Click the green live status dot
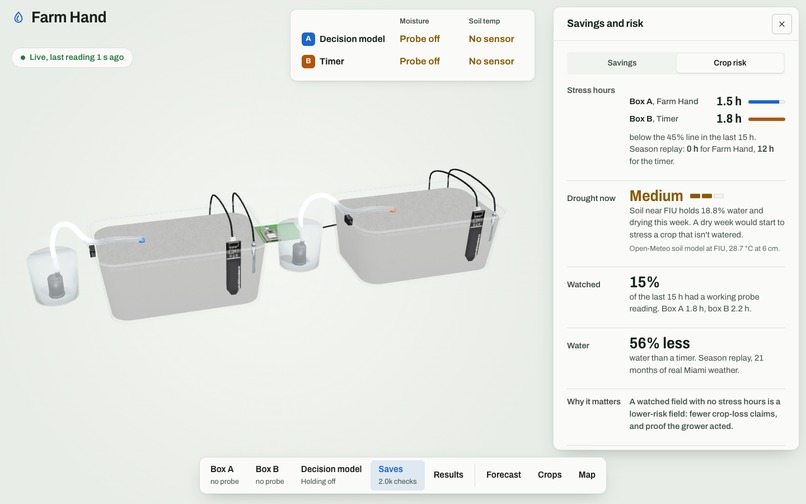The image size is (806, 504). coord(23,58)
